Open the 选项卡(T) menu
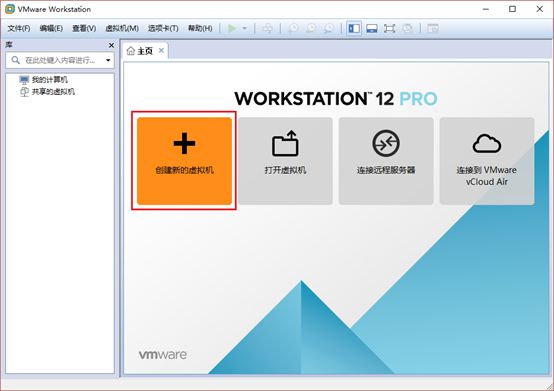The height and width of the screenshot is (391, 554). pos(163,28)
